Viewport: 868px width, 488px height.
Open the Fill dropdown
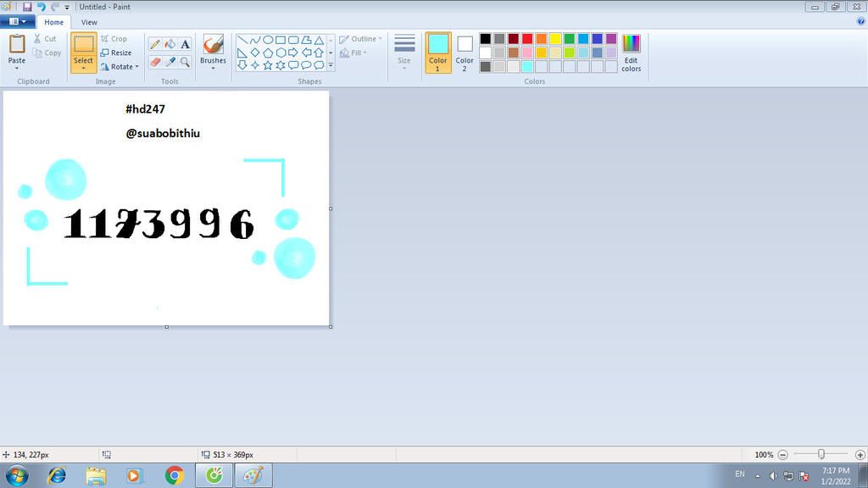coord(353,53)
